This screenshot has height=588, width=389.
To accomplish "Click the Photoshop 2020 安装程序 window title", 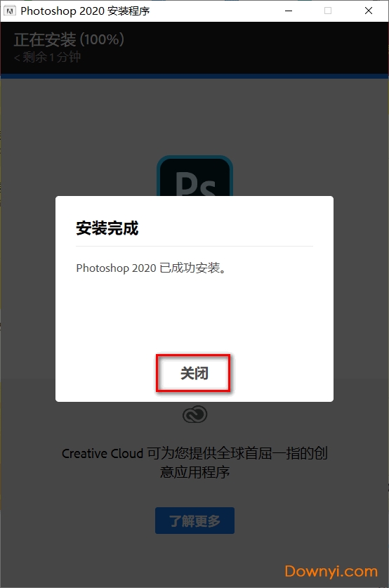I will (85, 11).
